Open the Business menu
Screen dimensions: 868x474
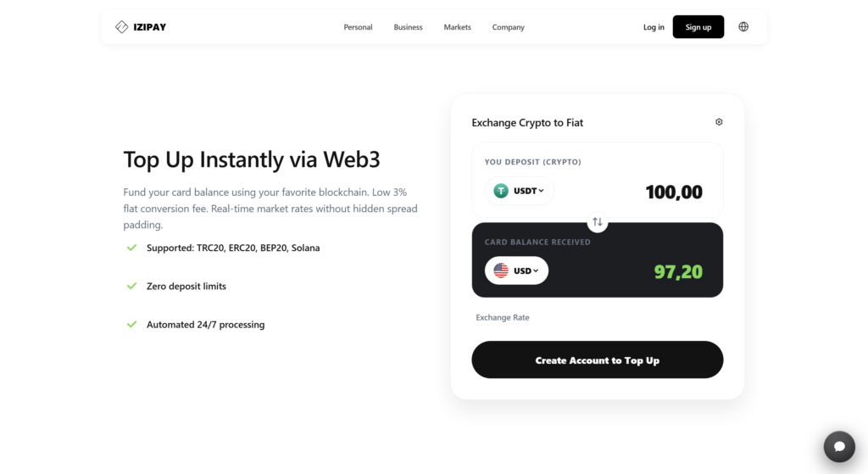pyautogui.click(x=408, y=26)
